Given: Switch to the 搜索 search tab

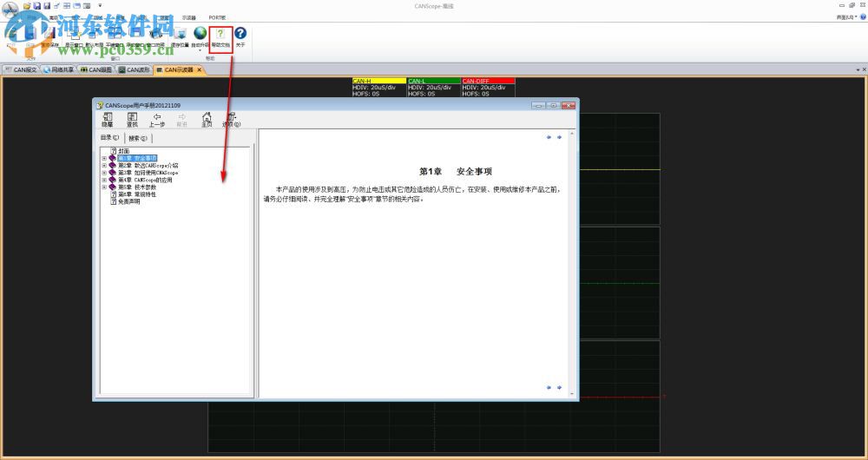Looking at the screenshot, I should coord(138,138).
